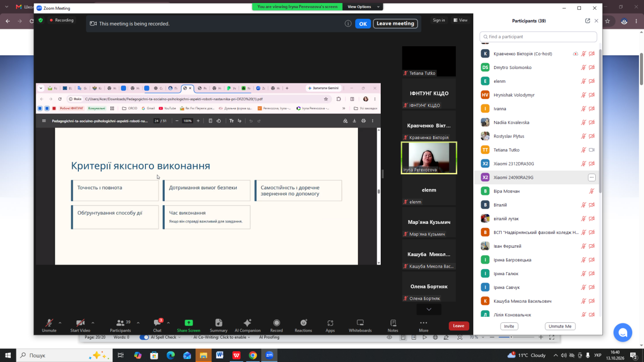Open the Participants icon in the toolbar
Viewport: 644px width, 362px height.
click(120, 323)
